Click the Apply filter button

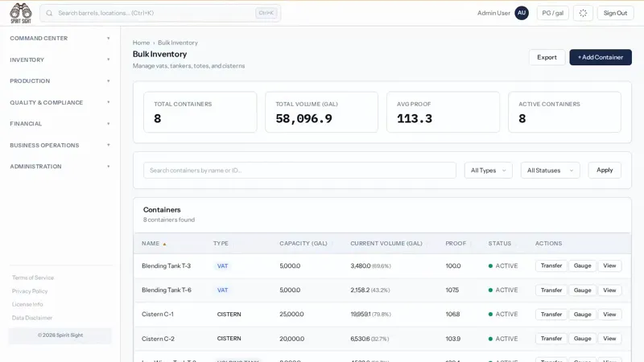click(605, 170)
